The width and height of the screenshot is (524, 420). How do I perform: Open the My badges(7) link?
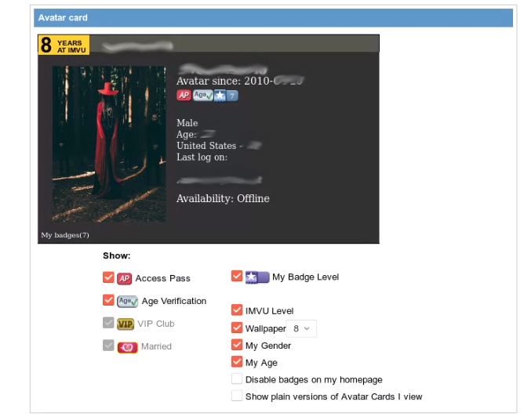click(x=65, y=235)
